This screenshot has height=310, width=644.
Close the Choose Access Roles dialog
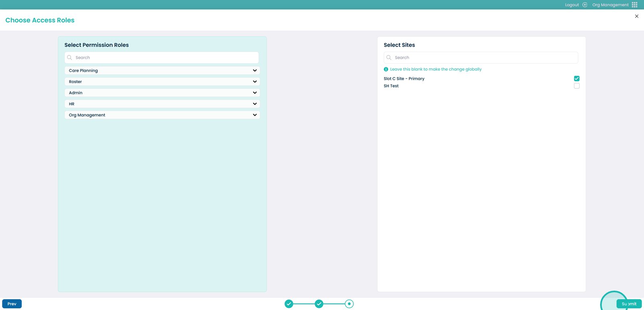tap(636, 16)
